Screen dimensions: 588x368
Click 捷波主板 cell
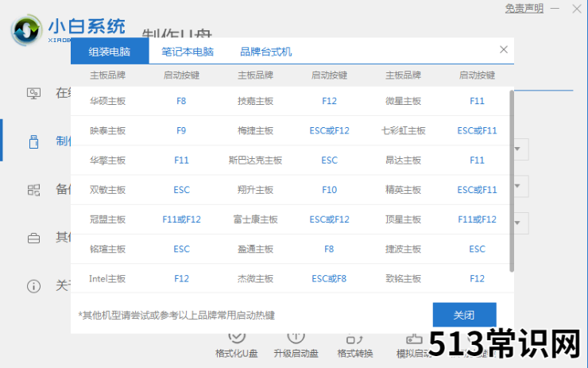click(x=403, y=249)
